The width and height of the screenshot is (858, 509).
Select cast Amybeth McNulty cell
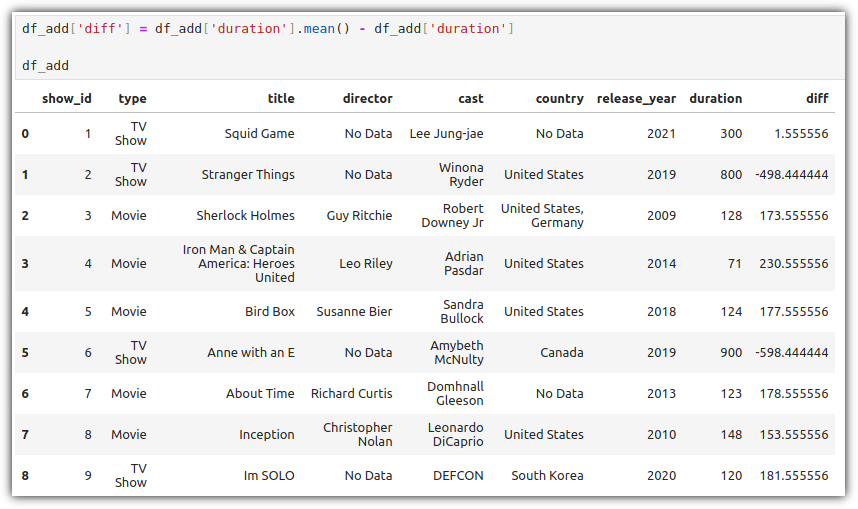456,352
